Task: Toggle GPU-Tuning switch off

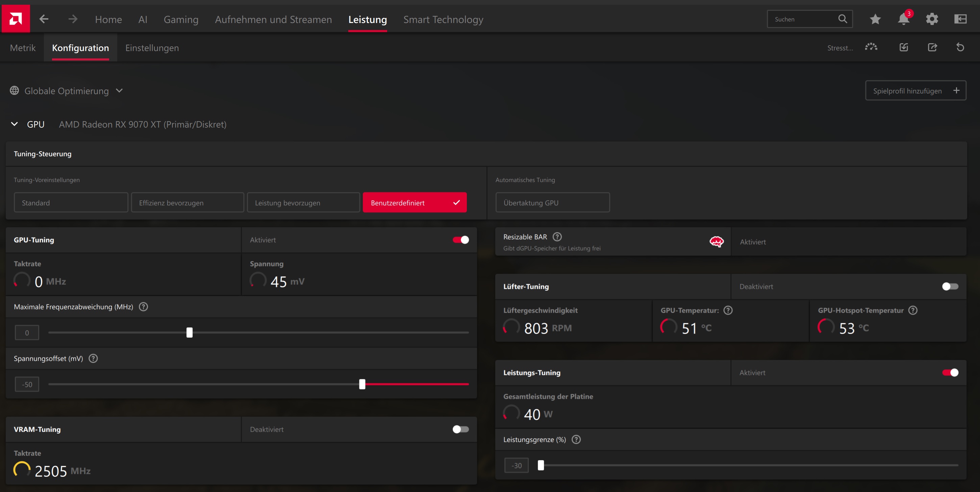Action: pos(460,240)
